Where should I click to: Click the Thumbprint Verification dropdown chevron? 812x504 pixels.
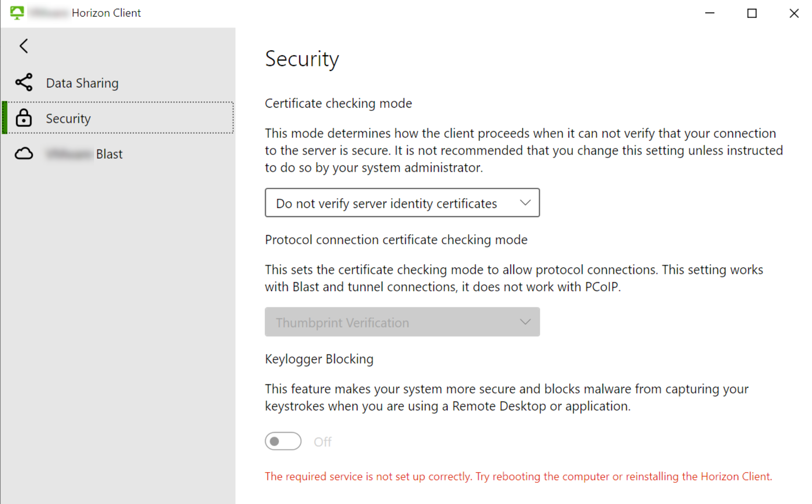tap(525, 322)
